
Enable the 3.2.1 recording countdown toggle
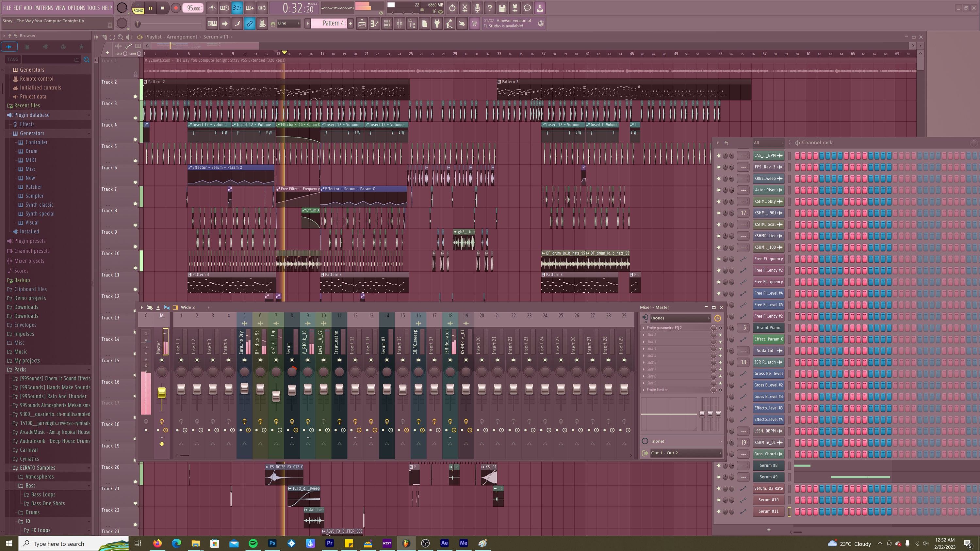tap(237, 8)
